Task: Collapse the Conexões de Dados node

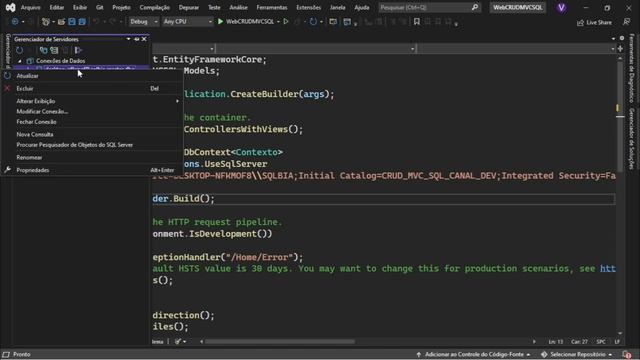Action: tap(20, 61)
